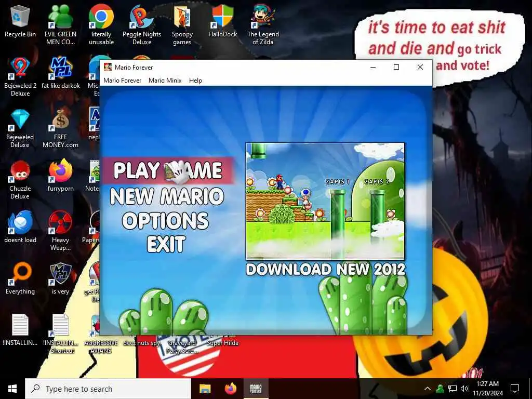Viewport: 532px width, 399px height.
Task: Launch the EVIL GREEN MEN CO... desktop shortcut
Action: coord(60,25)
